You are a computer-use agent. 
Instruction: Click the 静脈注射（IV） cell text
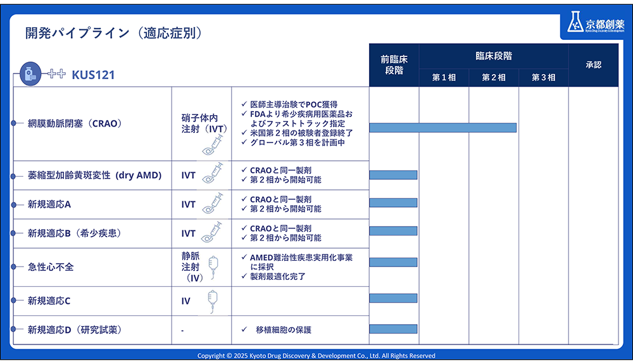tap(192, 267)
